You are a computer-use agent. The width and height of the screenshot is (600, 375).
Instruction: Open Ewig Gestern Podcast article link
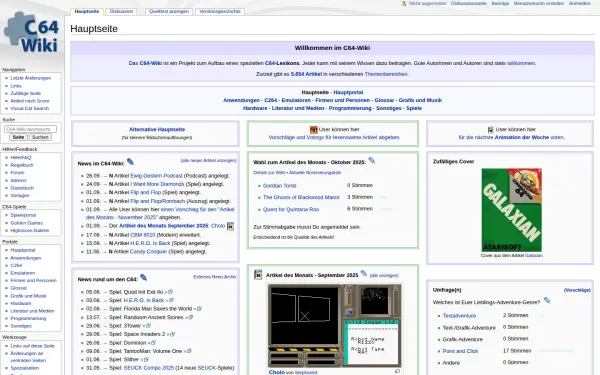157,176
